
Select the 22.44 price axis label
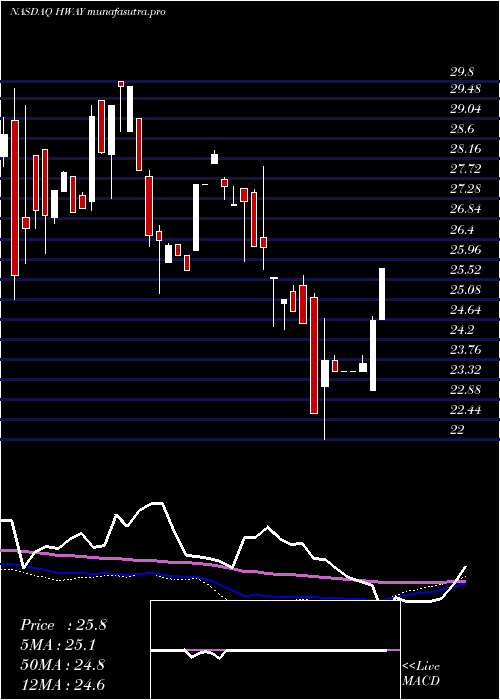pos(465,410)
